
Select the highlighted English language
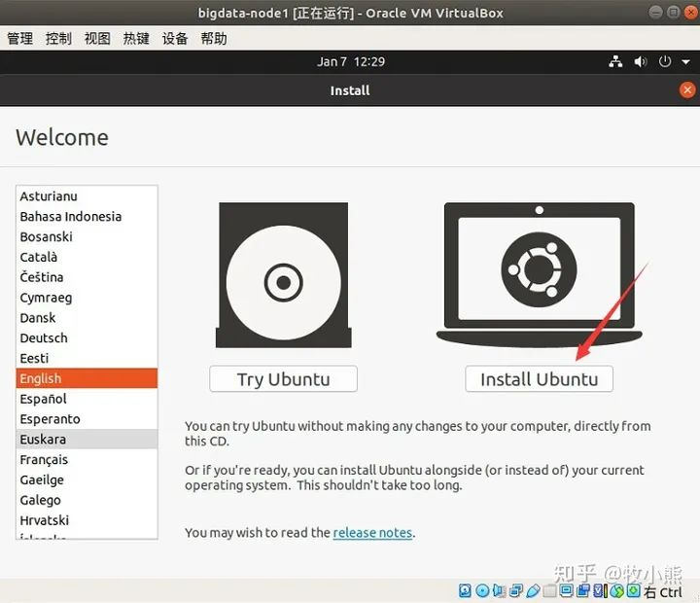[87, 378]
